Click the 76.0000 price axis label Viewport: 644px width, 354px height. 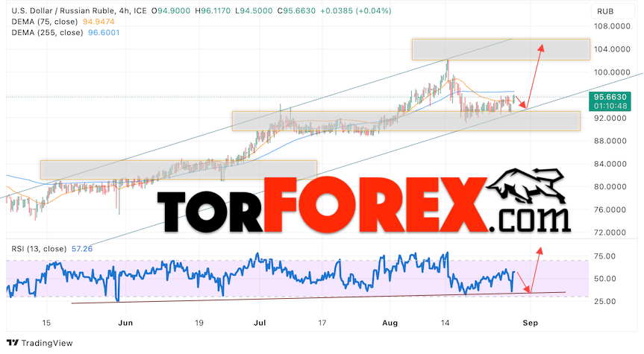[x=612, y=209]
